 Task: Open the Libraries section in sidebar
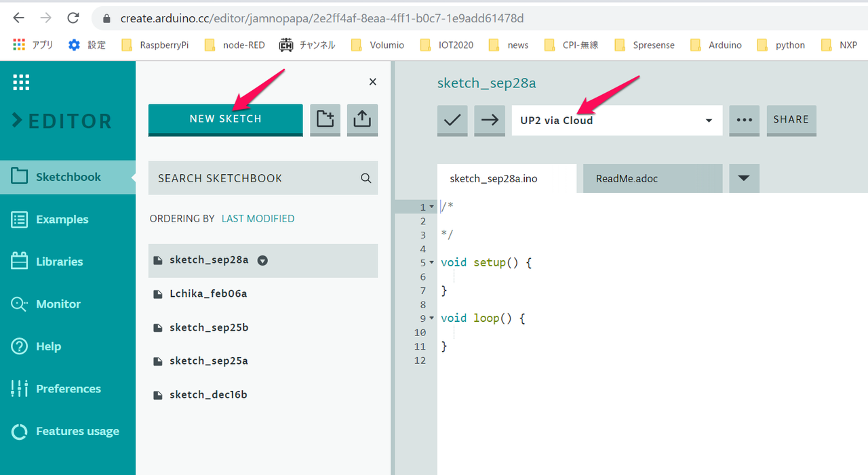coord(60,262)
